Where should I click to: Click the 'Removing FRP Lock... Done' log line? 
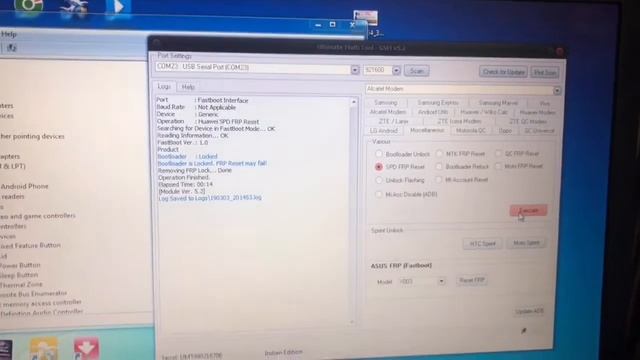point(195,170)
